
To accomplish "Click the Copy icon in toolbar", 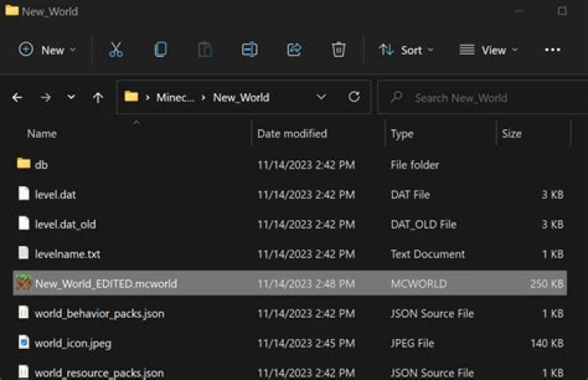I will pos(161,50).
